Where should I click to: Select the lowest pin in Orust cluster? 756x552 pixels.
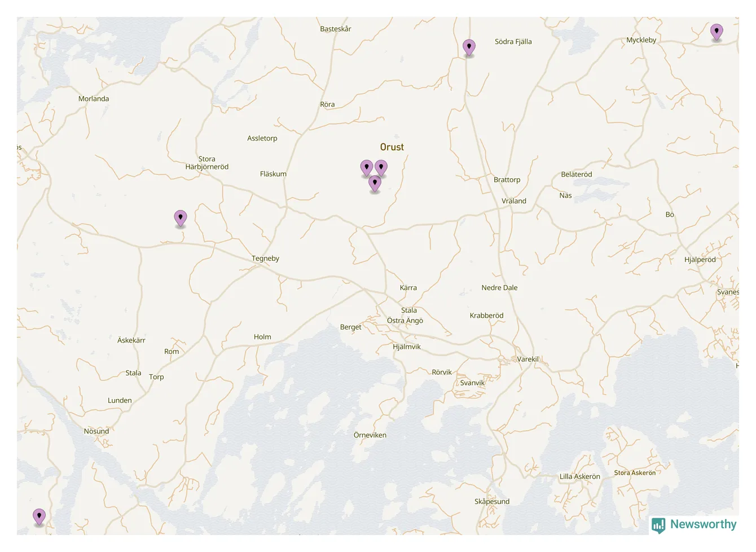[x=375, y=184]
